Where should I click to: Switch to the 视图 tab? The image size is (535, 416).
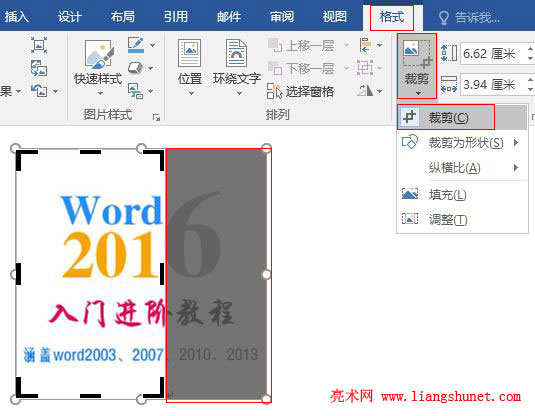click(335, 16)
